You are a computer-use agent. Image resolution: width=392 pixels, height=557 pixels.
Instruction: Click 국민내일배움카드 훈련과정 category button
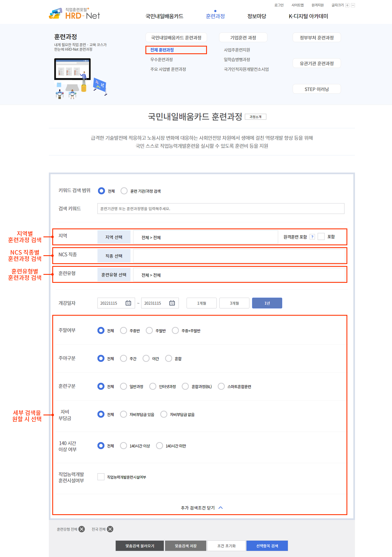176,37
